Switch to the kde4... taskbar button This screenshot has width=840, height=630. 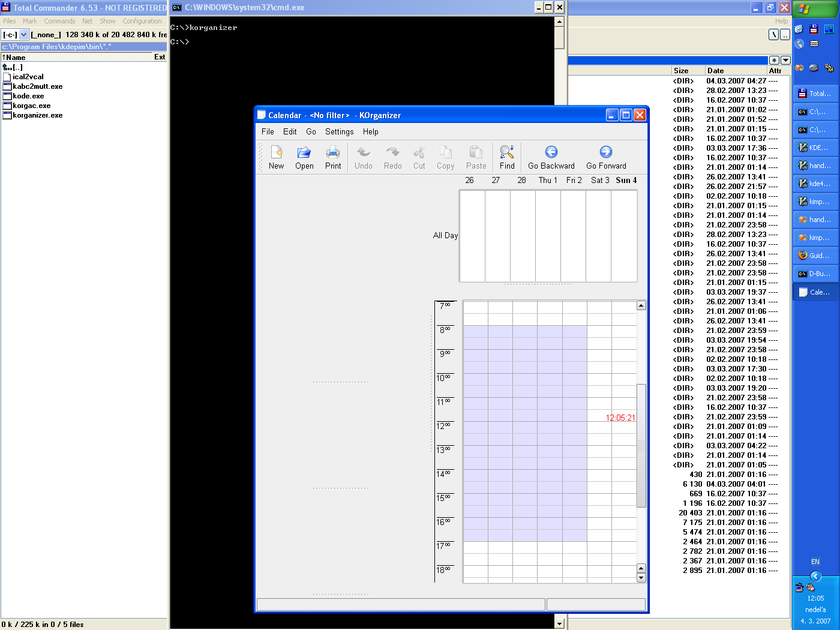tap(815, 184)
